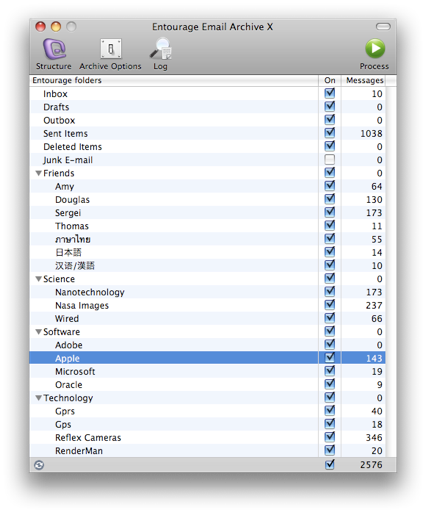Click the Messages column header

coord(364,80)
